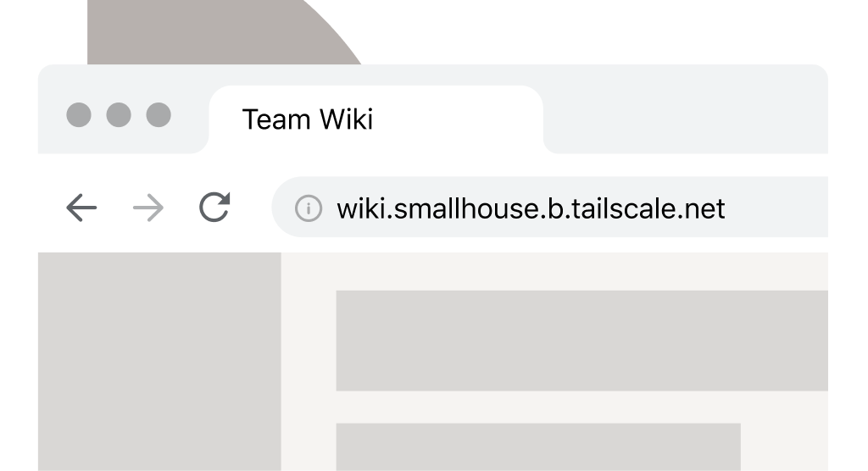
Task: Click the middle gray window dot
Action: 119,114
